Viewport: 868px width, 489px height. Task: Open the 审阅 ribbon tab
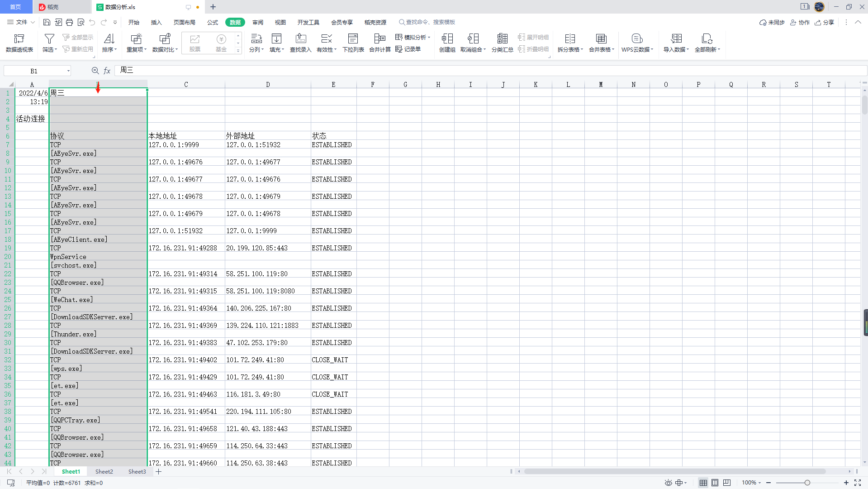click(258, 22)
